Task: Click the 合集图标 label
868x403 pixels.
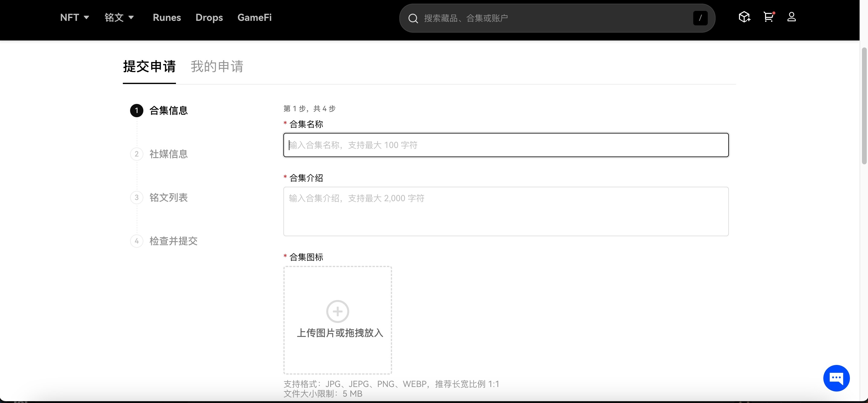Action: [x=306, y=257]
